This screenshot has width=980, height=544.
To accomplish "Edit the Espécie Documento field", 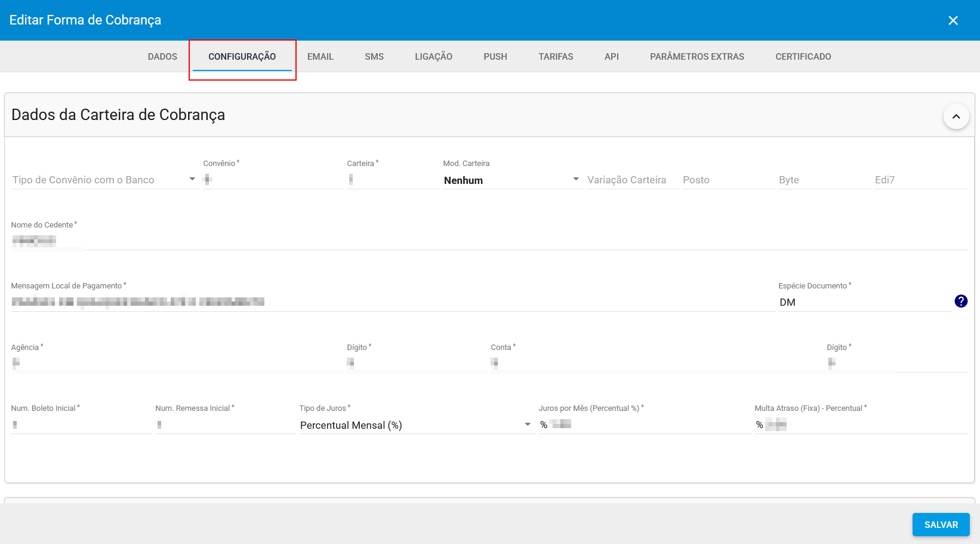I will [864, 302].
